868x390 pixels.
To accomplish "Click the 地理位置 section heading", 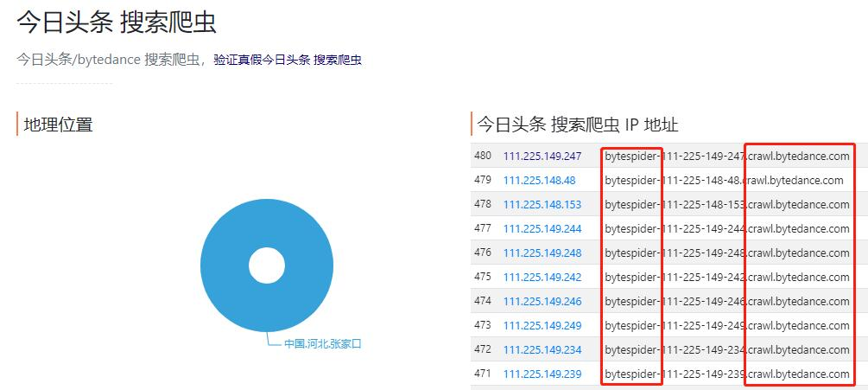I will pos(58,125).
